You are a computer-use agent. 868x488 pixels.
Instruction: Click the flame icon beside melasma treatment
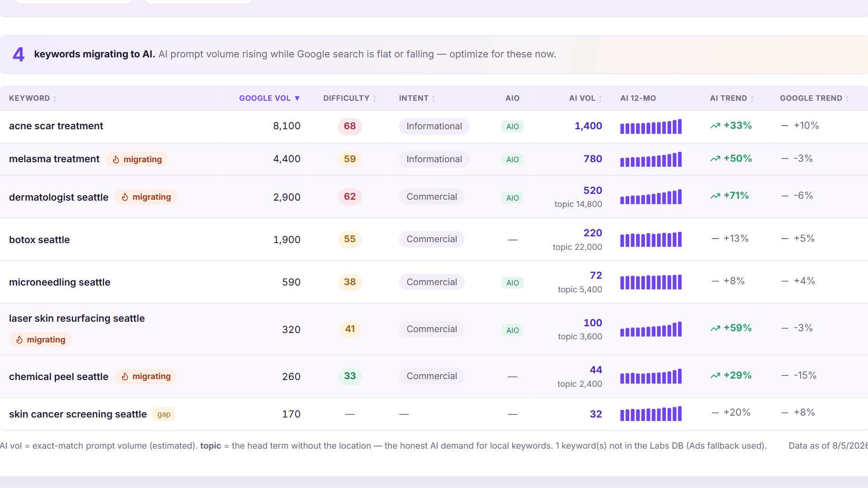coord(116,160)
